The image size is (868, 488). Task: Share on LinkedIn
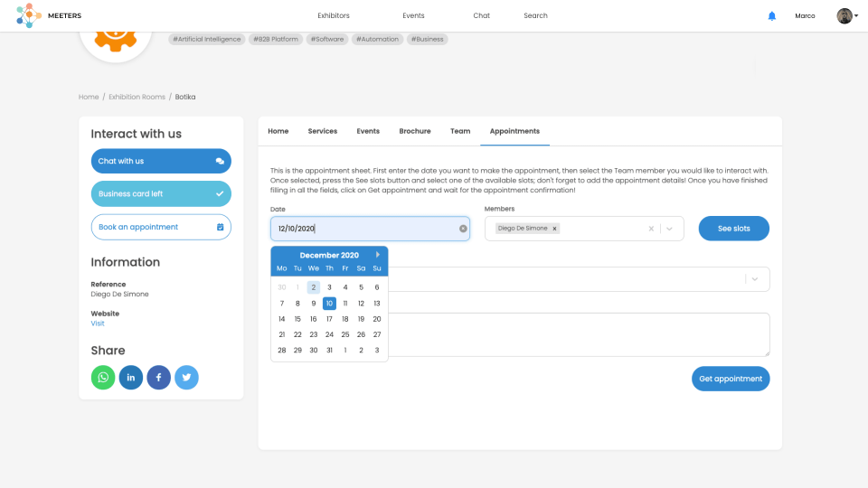130,378
